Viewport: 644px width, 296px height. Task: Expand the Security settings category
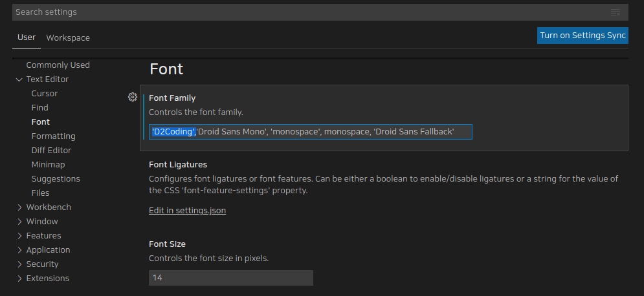19,264
